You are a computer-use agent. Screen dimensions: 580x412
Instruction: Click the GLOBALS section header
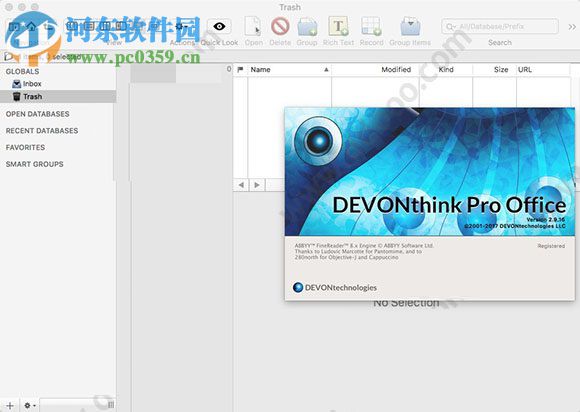[x=22, y=71]
